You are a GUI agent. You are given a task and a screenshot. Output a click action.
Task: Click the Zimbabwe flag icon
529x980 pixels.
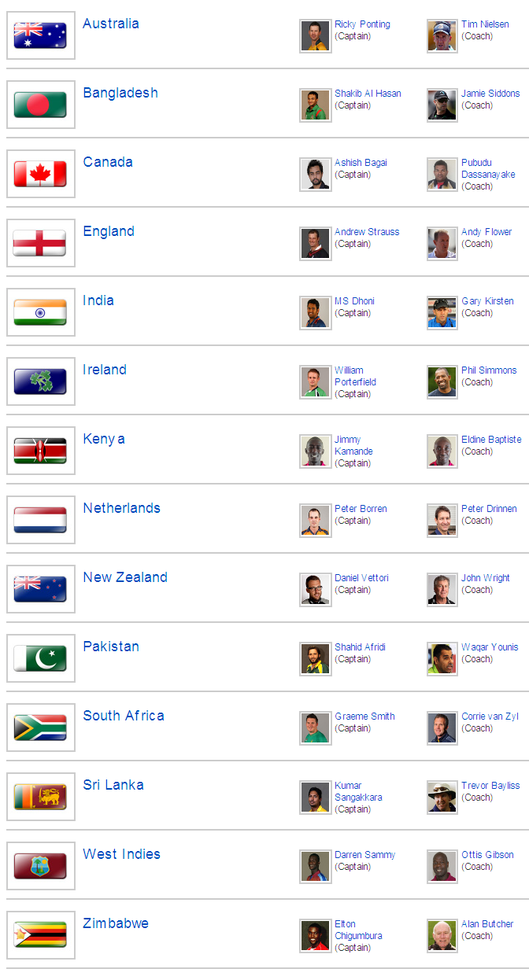pyautogui.click(x=40, y=935)
